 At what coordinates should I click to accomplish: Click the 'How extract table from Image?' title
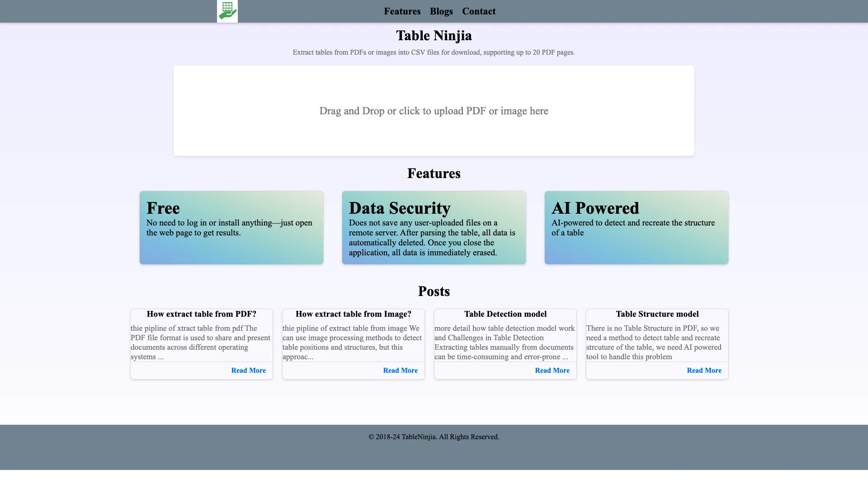click(354, 314)
